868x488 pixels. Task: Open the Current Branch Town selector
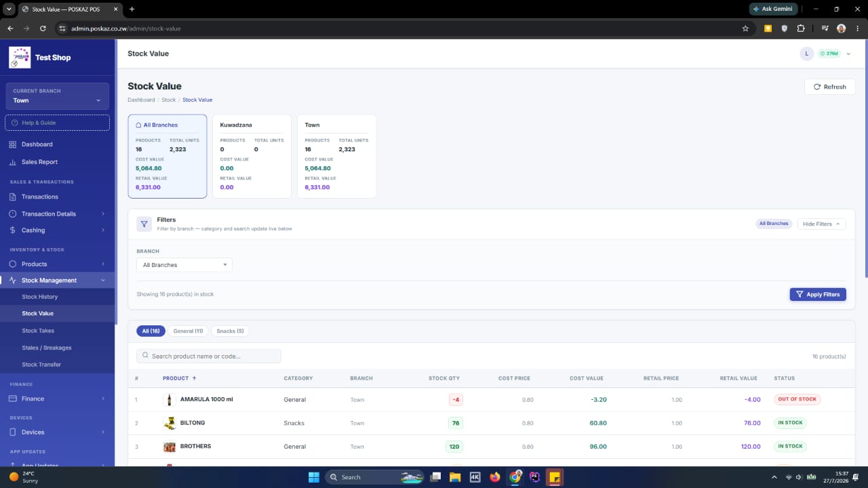click(x=58, y=96)
